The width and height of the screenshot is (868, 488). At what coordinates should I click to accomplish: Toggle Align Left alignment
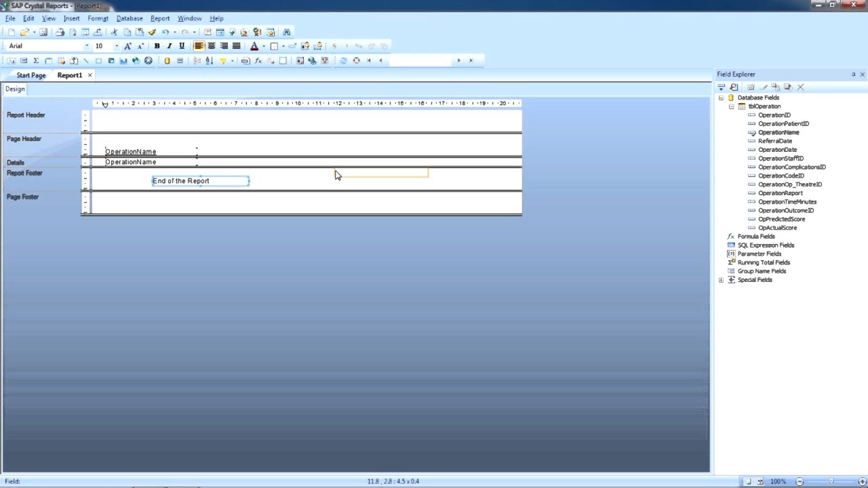click(x=199, y=45)
